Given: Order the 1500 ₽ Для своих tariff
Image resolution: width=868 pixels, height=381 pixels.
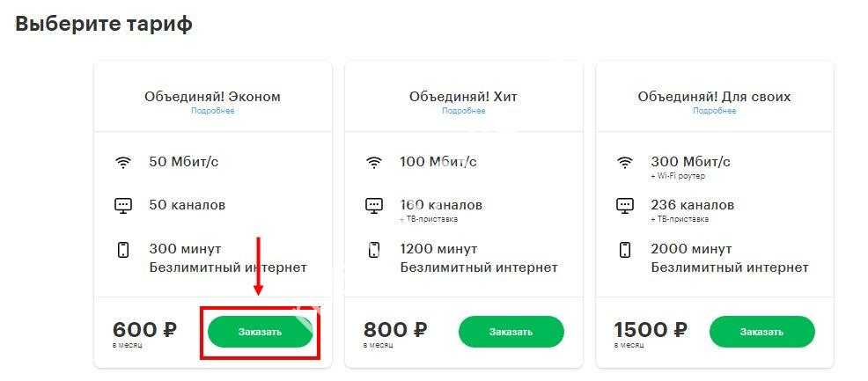Looking at the screenshot, I should coord(761,332).
